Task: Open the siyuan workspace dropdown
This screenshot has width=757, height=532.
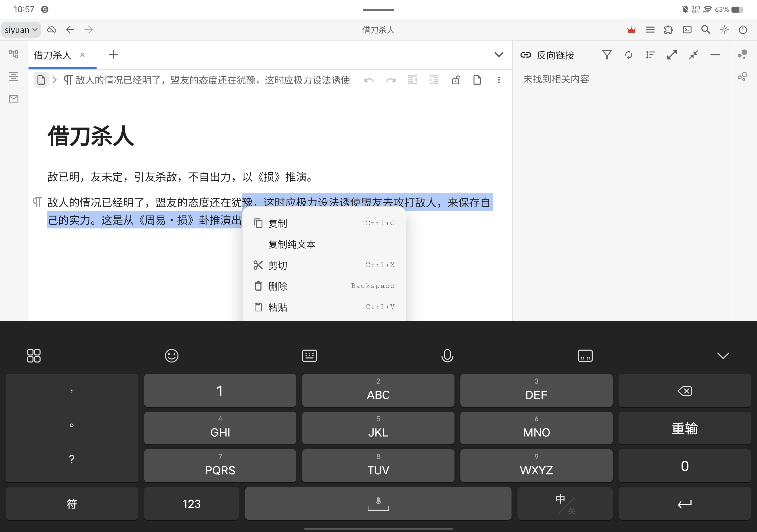Action: coord(21,29)
